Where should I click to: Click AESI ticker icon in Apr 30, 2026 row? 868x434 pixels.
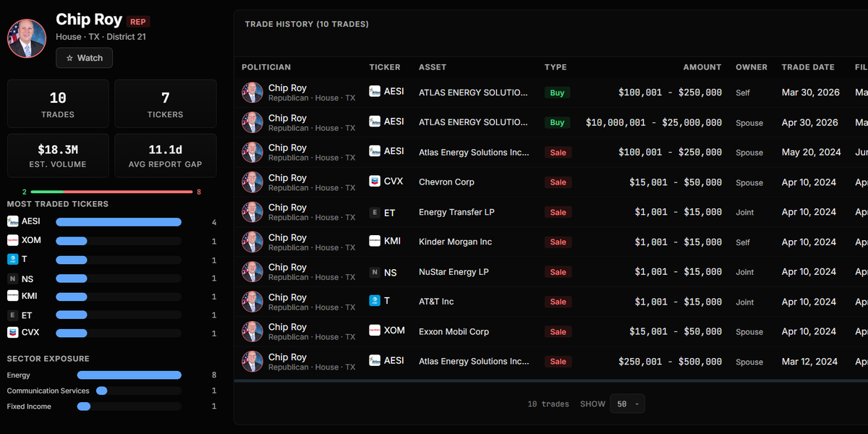click(375, 122)
